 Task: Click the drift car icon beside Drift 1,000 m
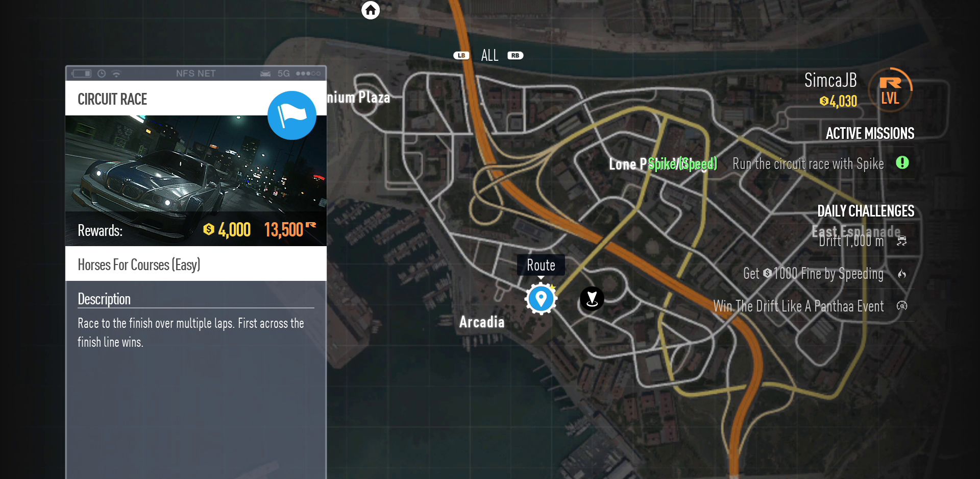902,241
